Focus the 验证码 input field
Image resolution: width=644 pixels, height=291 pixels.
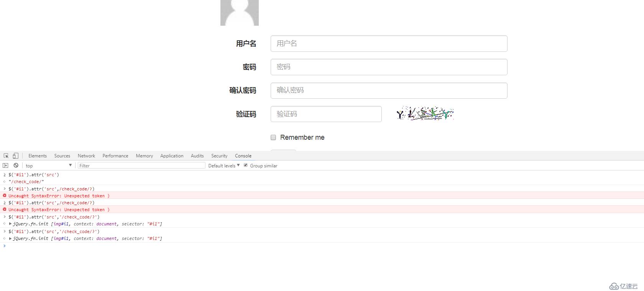tap(326, 114)
